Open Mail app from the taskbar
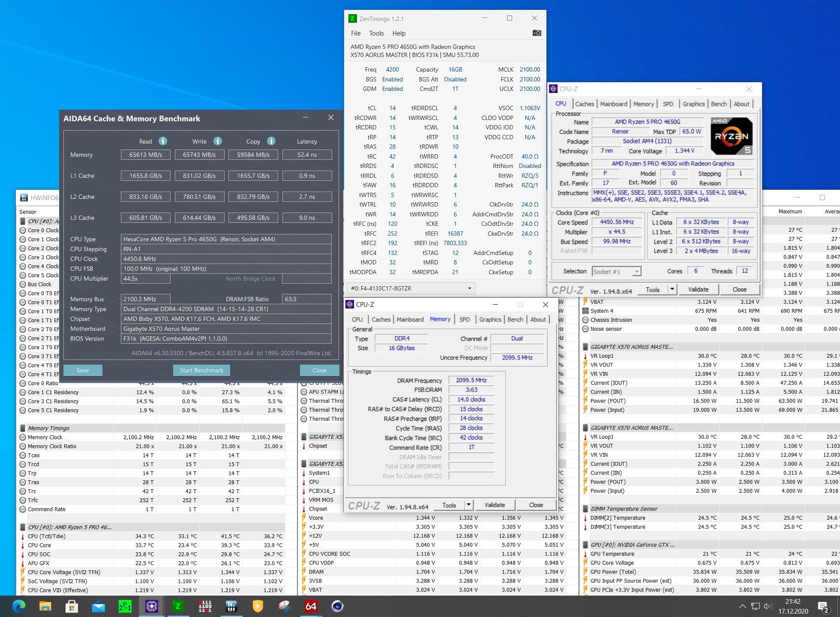This screenshot has width=840, height=617. click(98, 606)
